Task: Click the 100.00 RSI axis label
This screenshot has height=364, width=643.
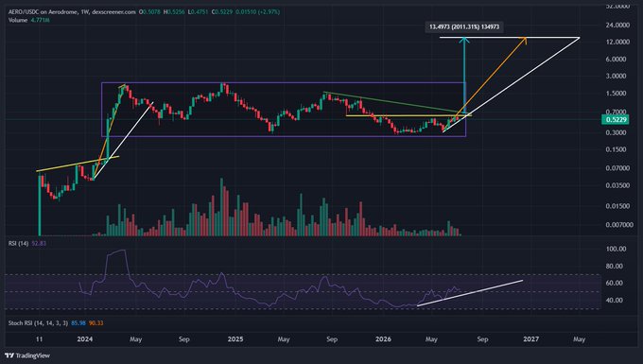Action: [x=617, y=249]
